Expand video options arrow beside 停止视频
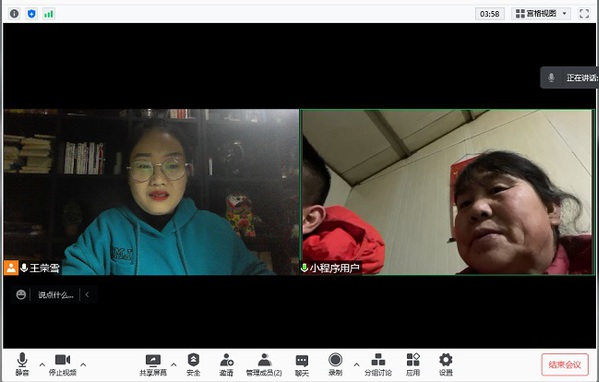Image resolution: width=599 pixels, height=382 pixels. pos(83,364)
